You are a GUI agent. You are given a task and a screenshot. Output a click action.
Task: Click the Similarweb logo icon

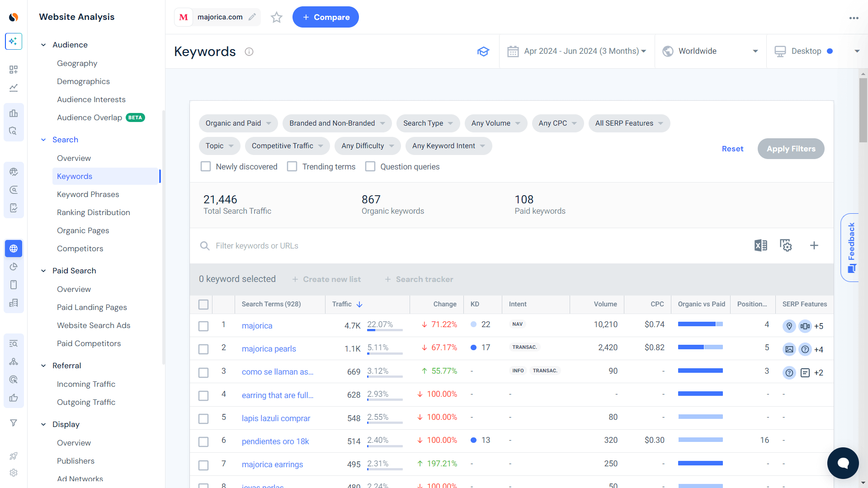click(14, 17)
